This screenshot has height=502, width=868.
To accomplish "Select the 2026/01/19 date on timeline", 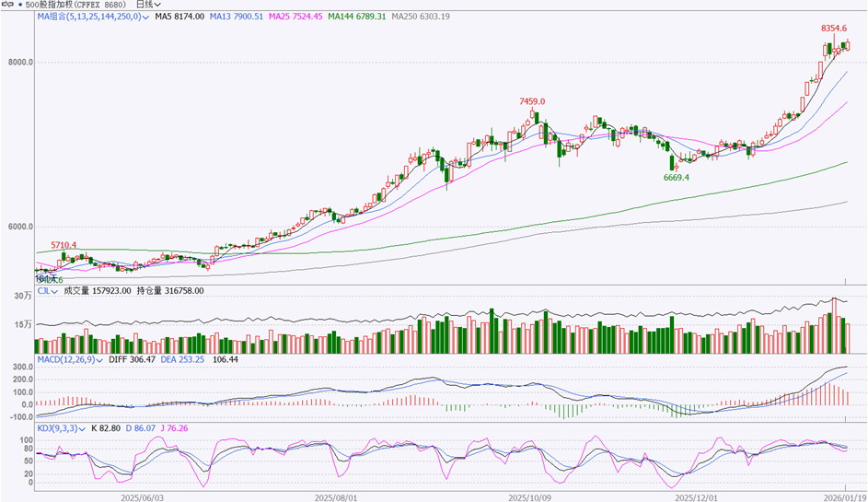I will pyautogui.click(x=845, y=497).
